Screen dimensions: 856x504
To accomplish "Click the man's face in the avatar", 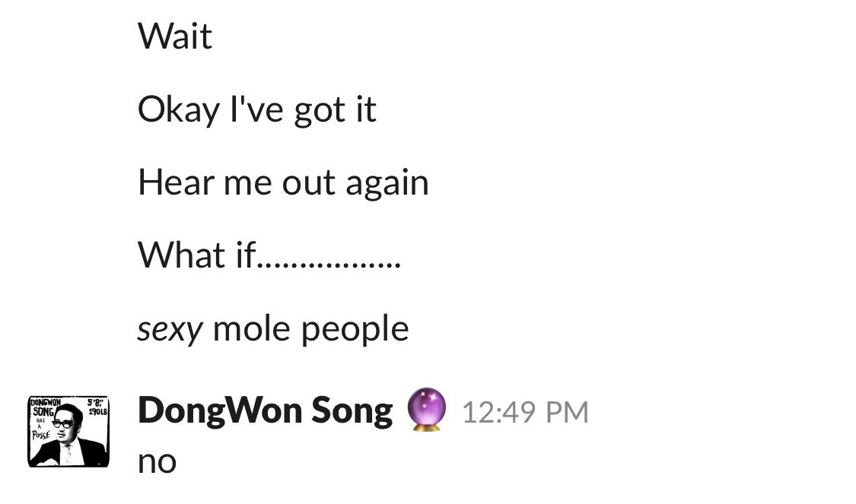I will 65,423.
